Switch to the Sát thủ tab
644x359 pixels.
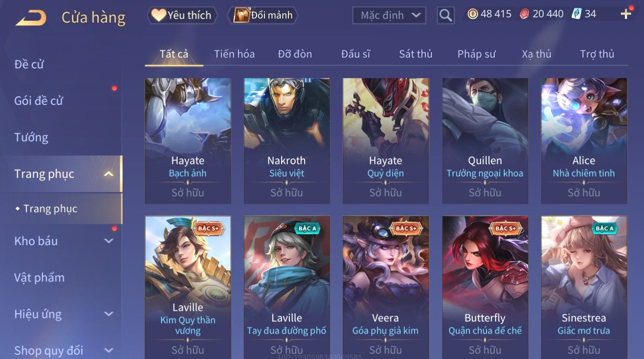pos(416,54)
